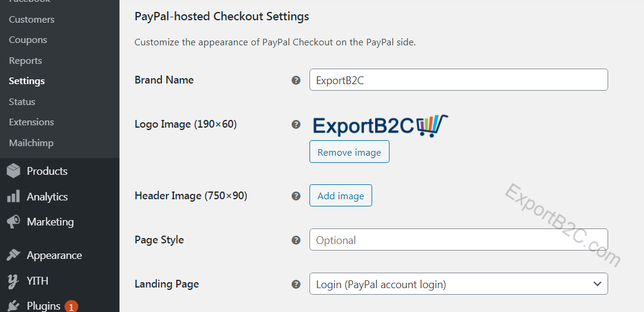Click the Plugins update count badge

click(71, 307)
